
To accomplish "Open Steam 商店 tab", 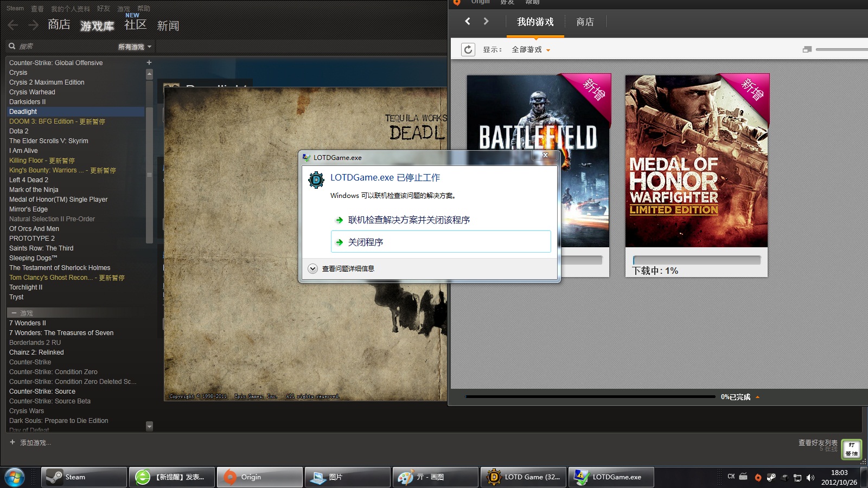I will coord(59,24).
